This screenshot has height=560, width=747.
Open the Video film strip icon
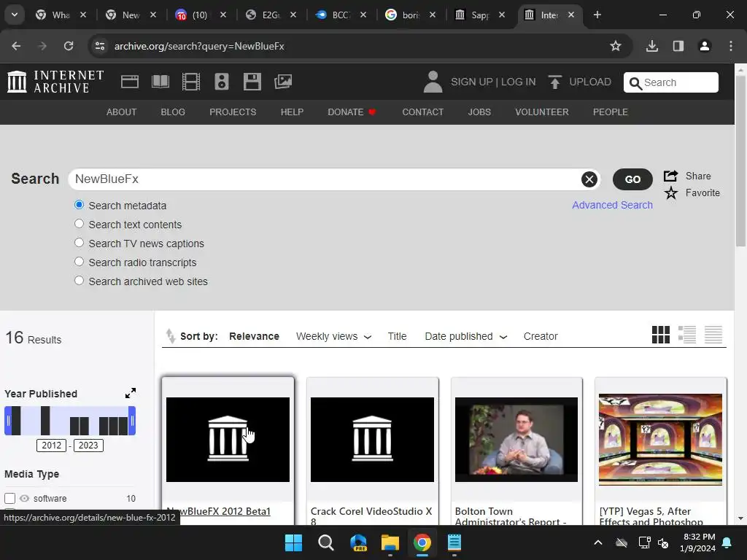tap(191, 82)
